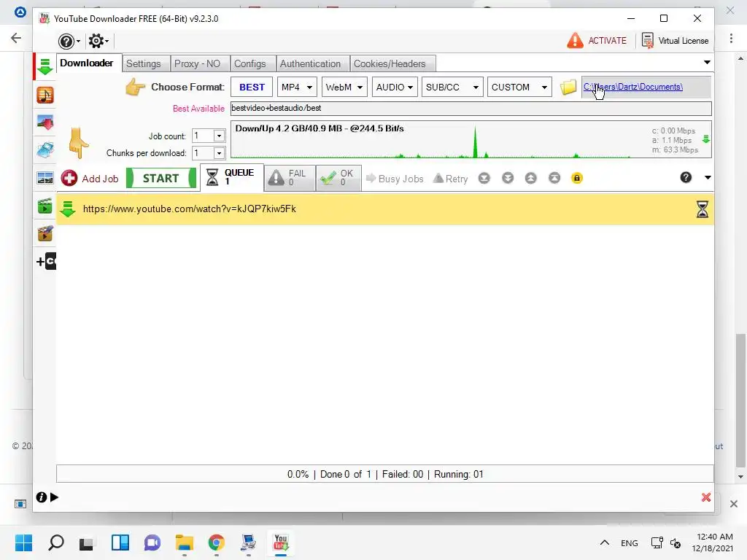Show hidden system tray icons chevron

pyautogui.click(x=605, y=542)
